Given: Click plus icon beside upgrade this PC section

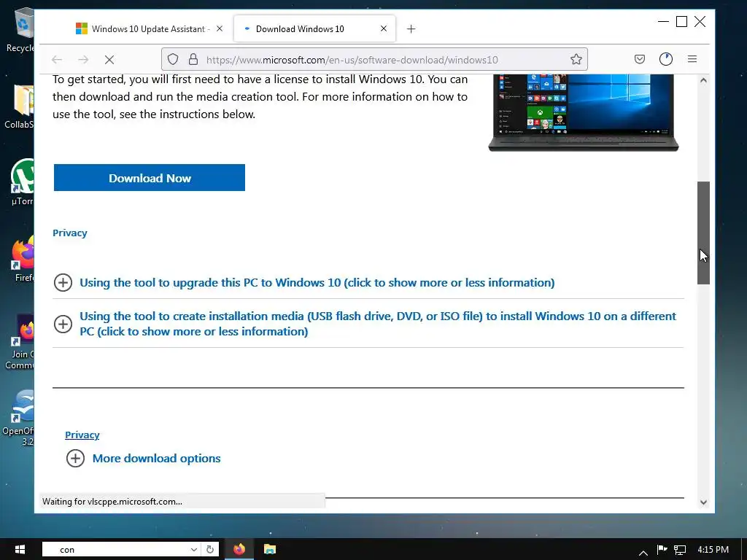Looking at the screenshot, I should (63, 282).
